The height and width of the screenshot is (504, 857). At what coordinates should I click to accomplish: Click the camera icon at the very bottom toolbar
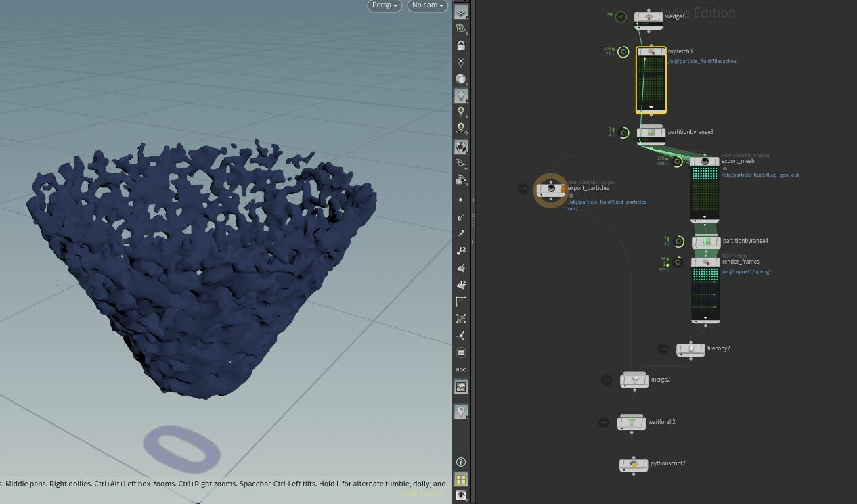tap(461, 496)
